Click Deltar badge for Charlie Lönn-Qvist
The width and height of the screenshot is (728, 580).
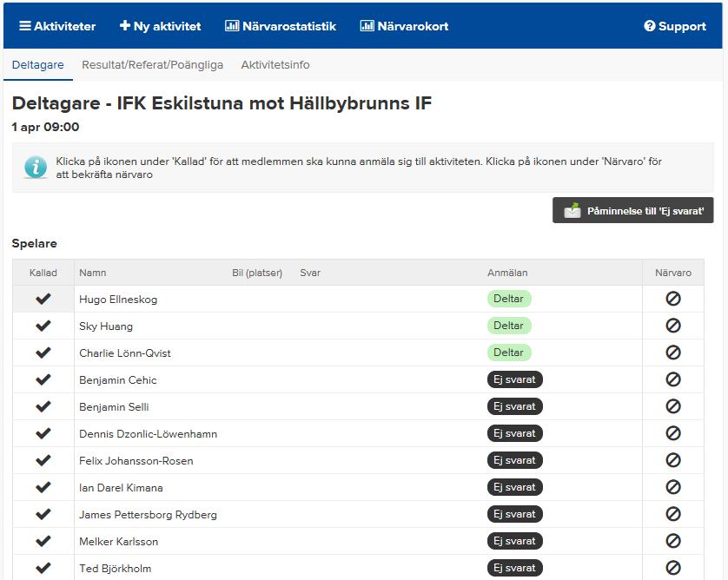509,353
